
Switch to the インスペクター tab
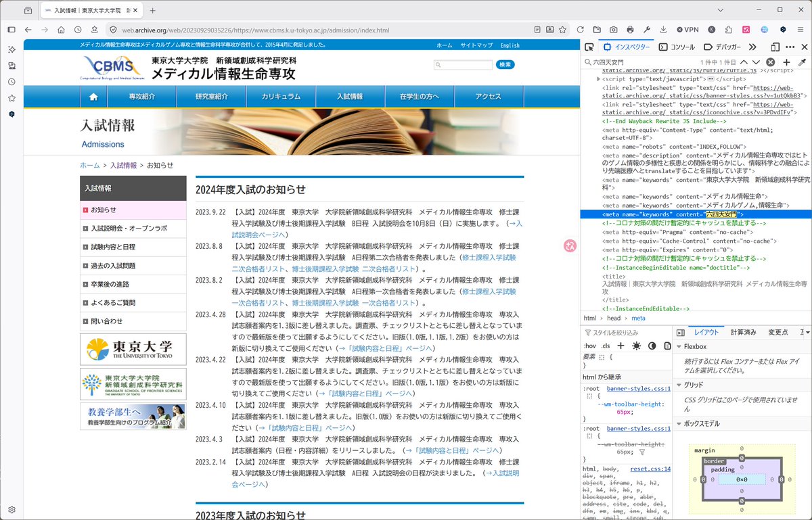tap(627, 47)
